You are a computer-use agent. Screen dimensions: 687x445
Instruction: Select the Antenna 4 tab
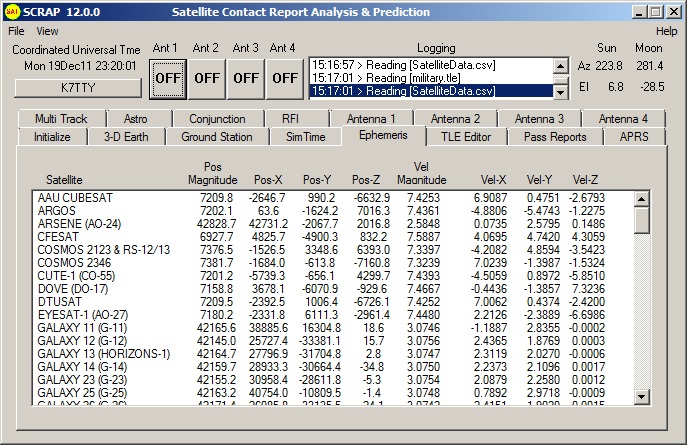click(x=623, y=119)
